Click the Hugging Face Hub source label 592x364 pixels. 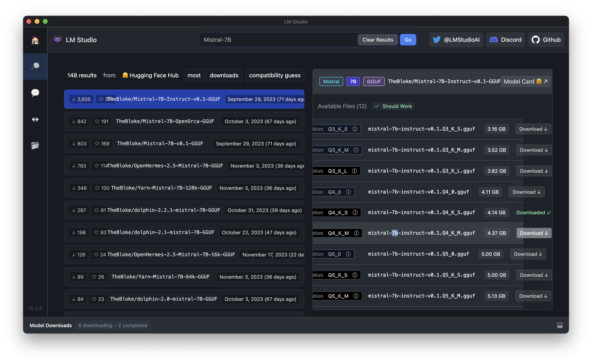151,75
